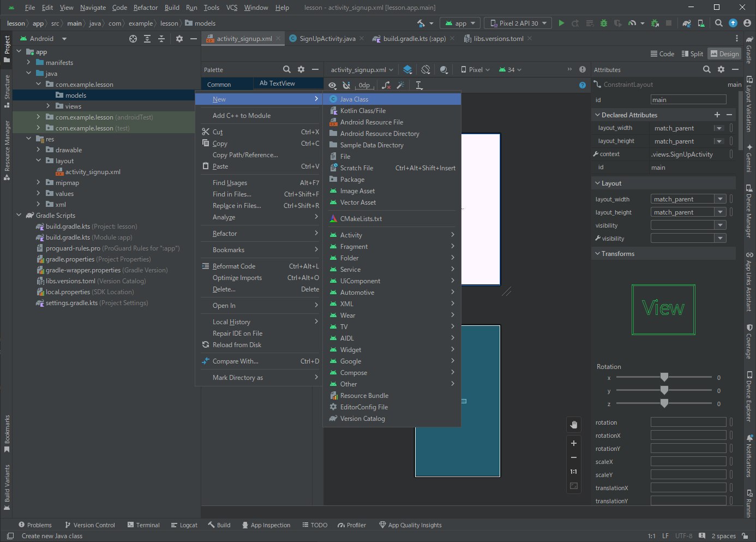
Task: Toggle View Options eye icon
Action: pyautogui.click(x=332, y=85)
